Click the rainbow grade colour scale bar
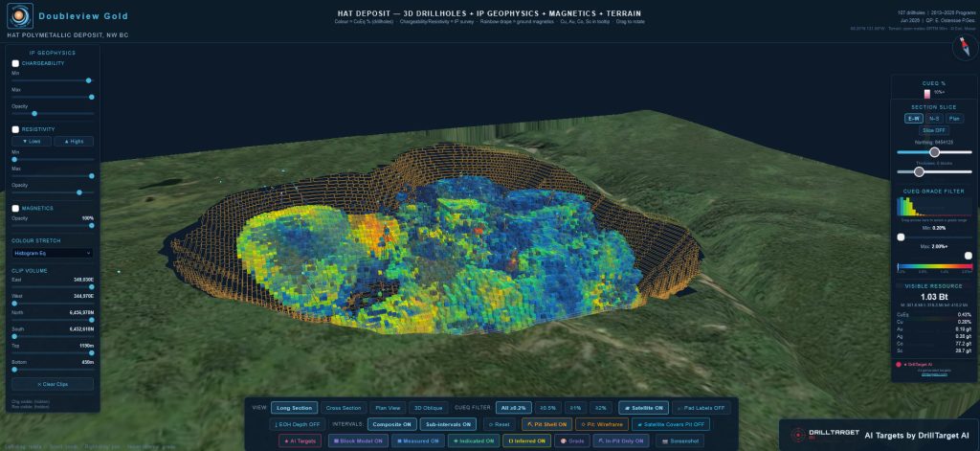Viewport: 980px width, 451px height. click(934, 266)
